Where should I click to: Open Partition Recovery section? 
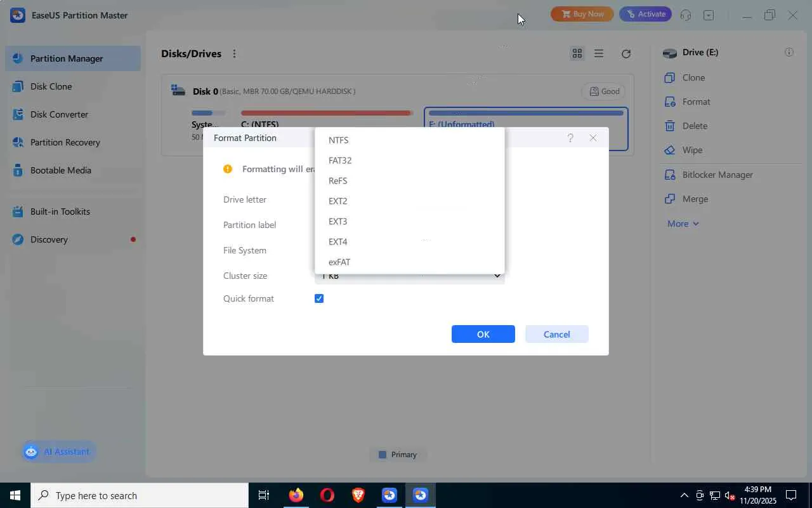(x=74, y=142)
